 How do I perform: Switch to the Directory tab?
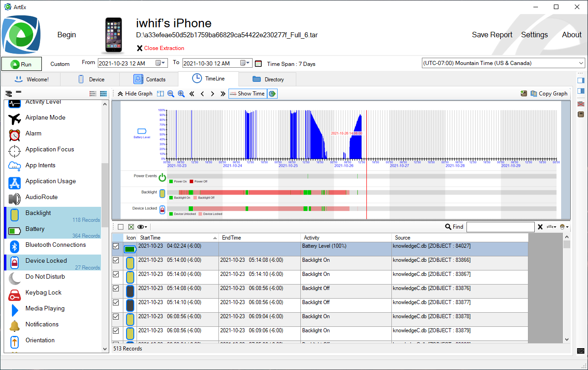[268, 79]
